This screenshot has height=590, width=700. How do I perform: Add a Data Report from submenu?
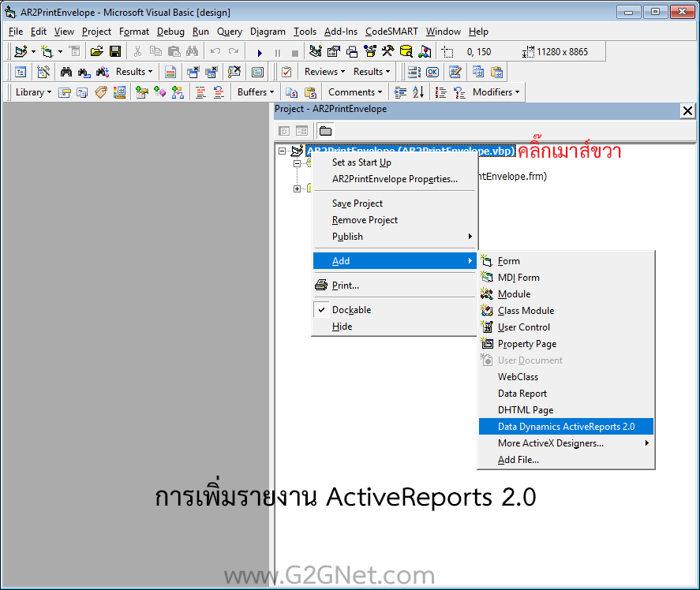[x=566, y=394]
